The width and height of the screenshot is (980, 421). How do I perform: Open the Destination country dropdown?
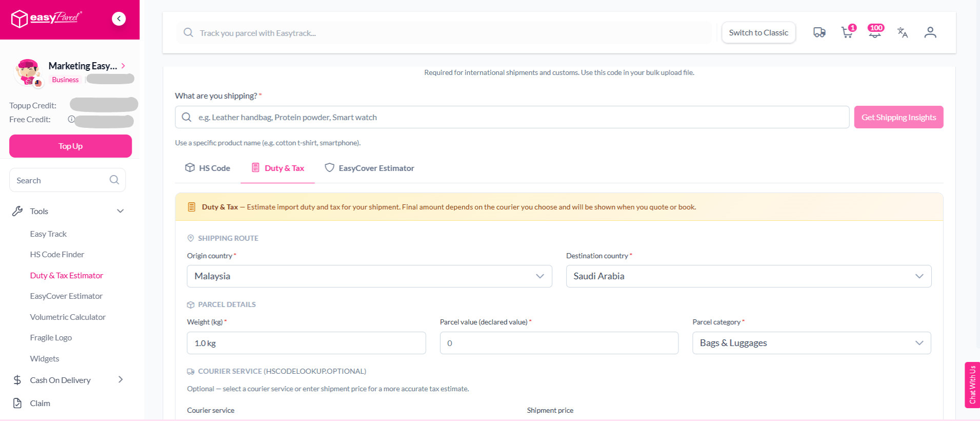click(x=749, y=276)
